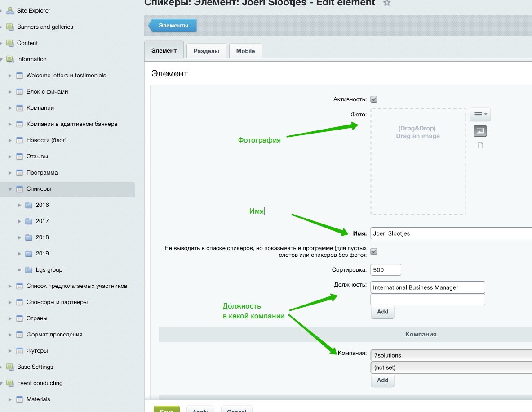Collapse the Спикеры tree node
The height and width of the screenshot is (412, 532).
[x=10, y=189]
